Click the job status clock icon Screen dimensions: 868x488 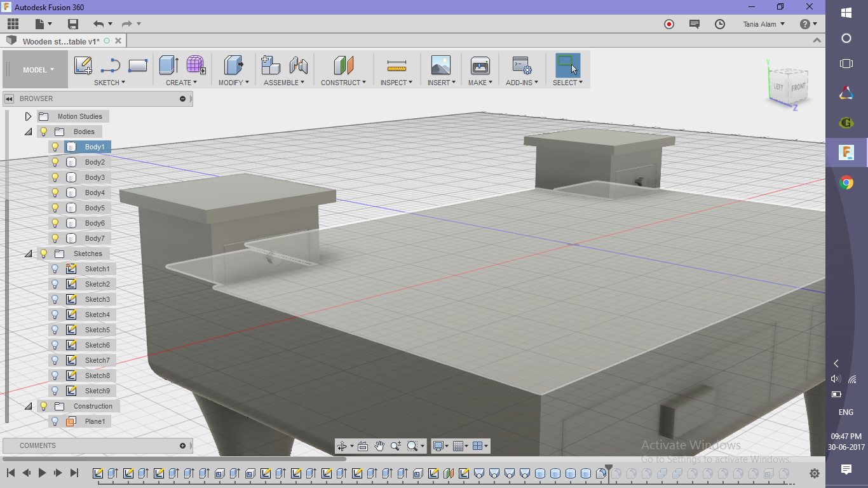coord(720,24)
